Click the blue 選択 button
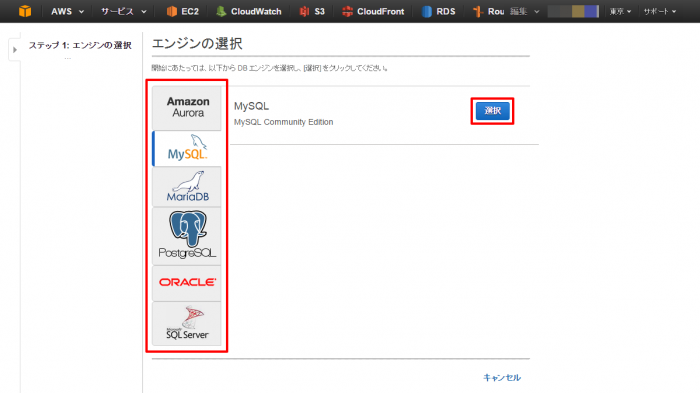Viewport: 700px width, 393px height. click(492, 111)
